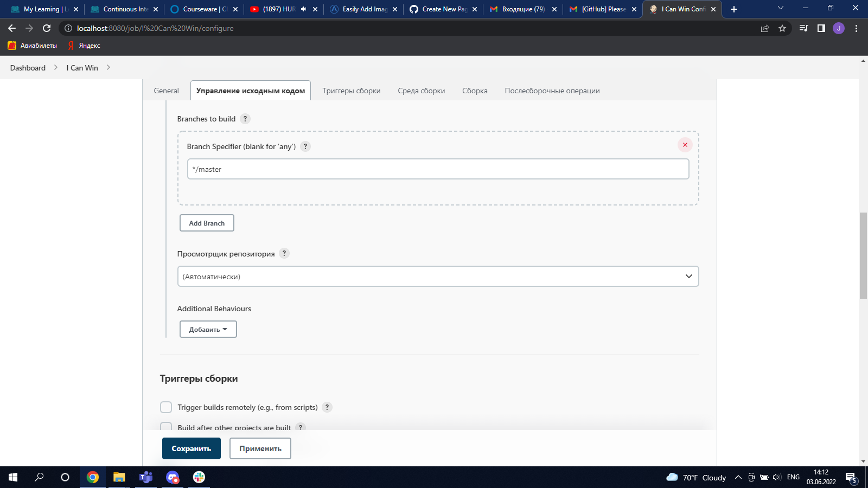Viewport: 868px width, 488px height.
Task: Reload the Jenkins configure page
Action: click(x=47, y=28)
